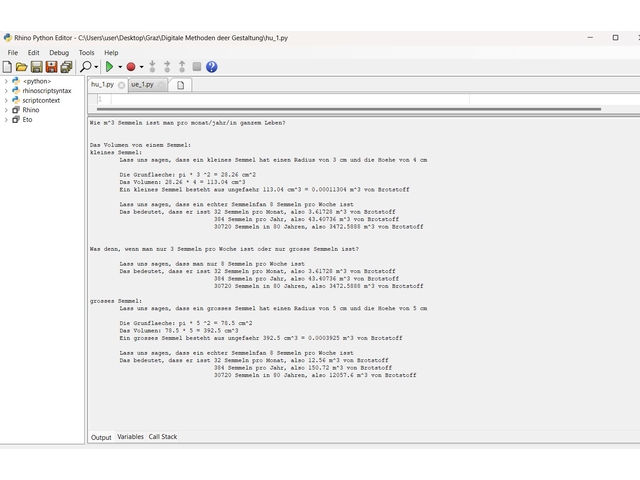The width and height of the screenshot is (640, 480).
Task: Minimize the Rhino Python Editor window
Action: [590, 38]
